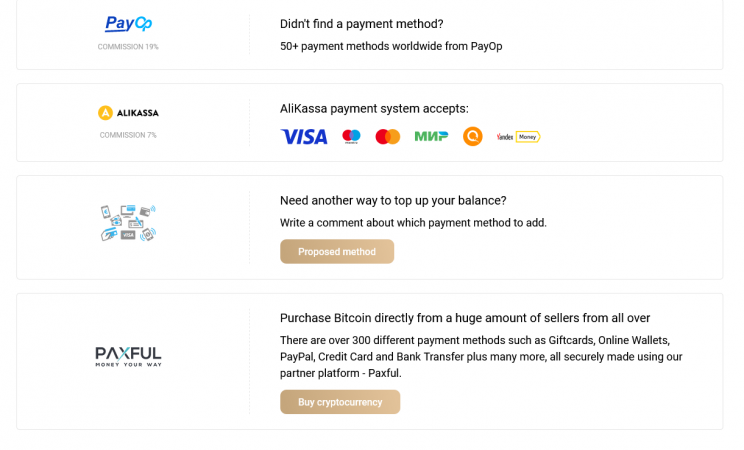Select the orange Qiwi wallet icon
Viewport: 744px width, 450px height.
[472, 137]
